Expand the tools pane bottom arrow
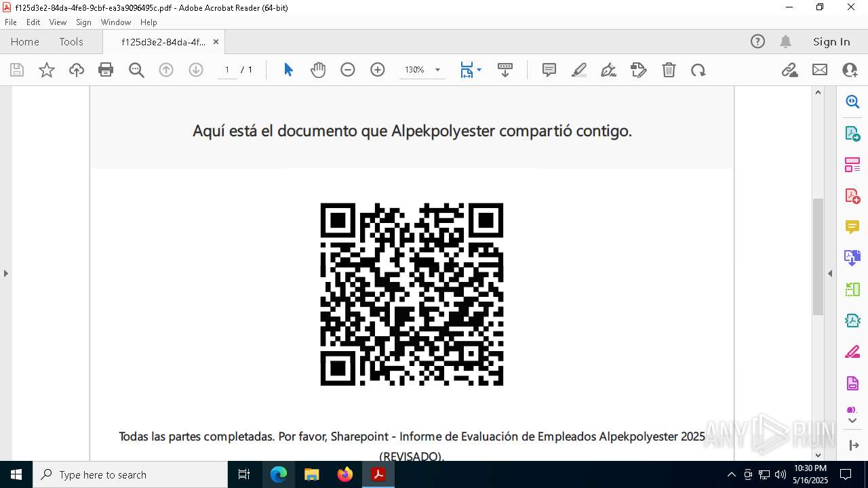Screen dimensions: 868x488 click(853, 445)
